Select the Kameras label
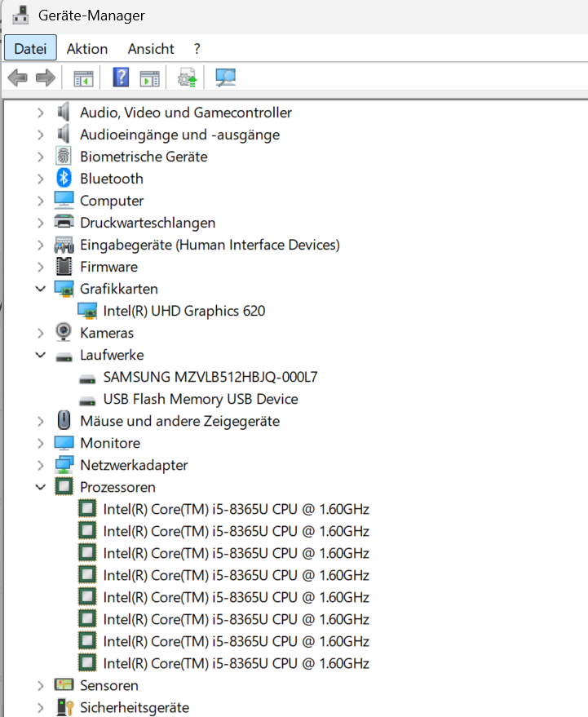Image resolution: width=588 pixels, height=717 pixels. coord(107,333)
